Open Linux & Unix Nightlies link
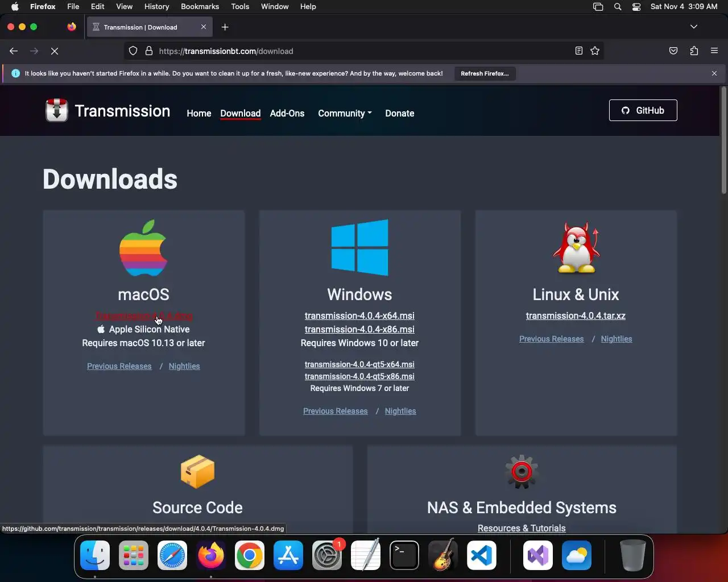 (617, 339)
